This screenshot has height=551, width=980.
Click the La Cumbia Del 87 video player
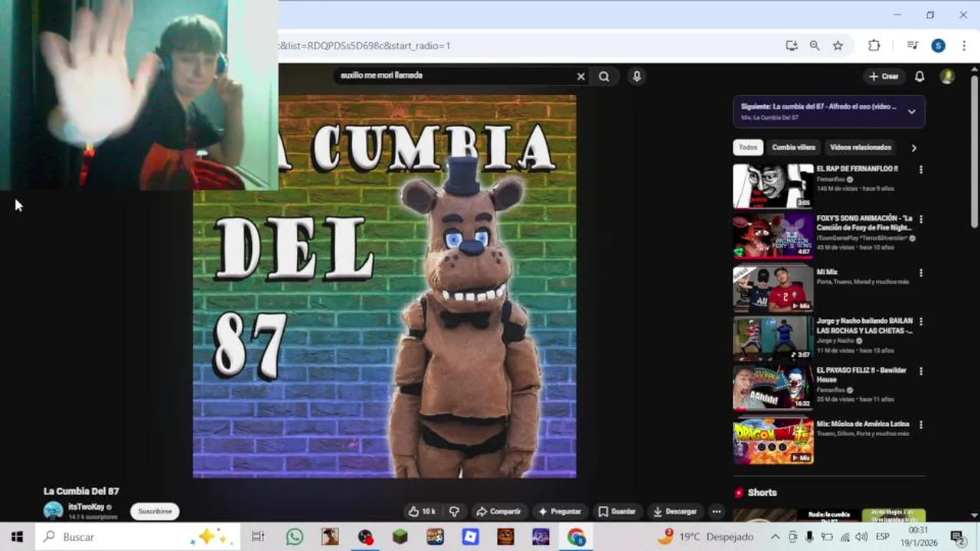[x=384, y=286]
